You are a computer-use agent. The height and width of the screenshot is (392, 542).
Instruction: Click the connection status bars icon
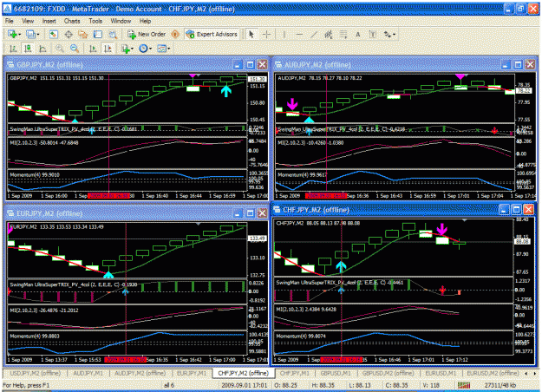point(464,385)
